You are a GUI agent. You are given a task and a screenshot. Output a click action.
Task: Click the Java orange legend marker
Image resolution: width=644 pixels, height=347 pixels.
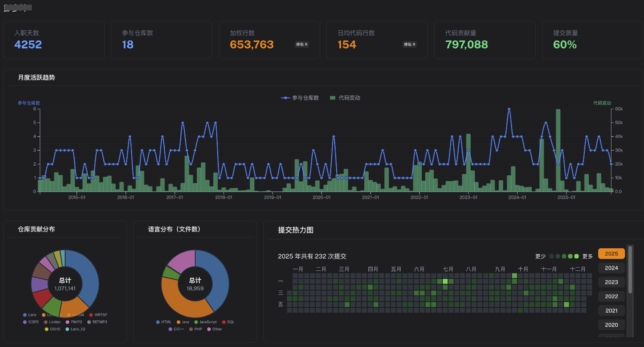coord(178,322)
